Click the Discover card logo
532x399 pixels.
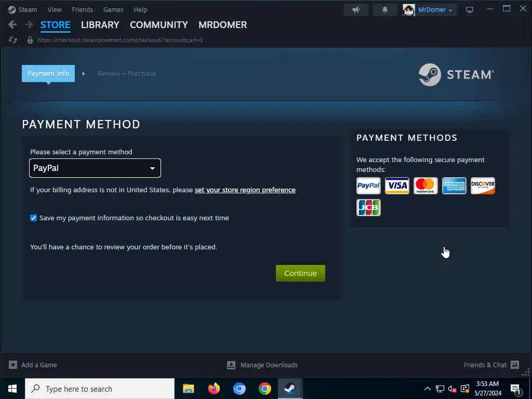pos(483,185)
